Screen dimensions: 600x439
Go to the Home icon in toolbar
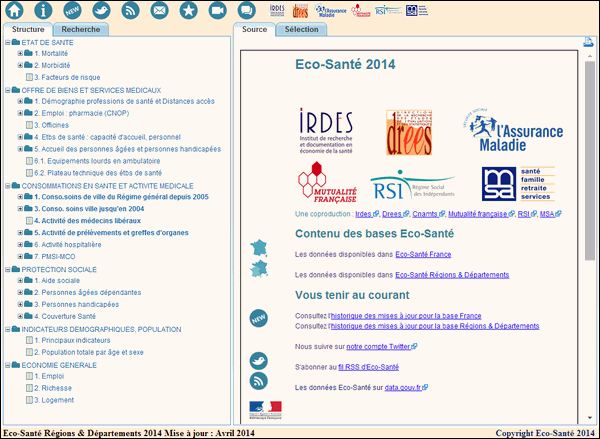(x=14, y=10)
